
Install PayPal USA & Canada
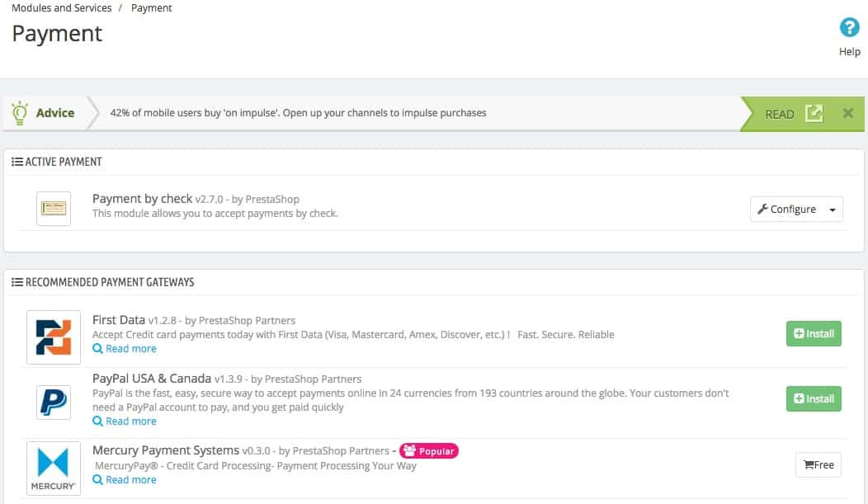point(814,398)
